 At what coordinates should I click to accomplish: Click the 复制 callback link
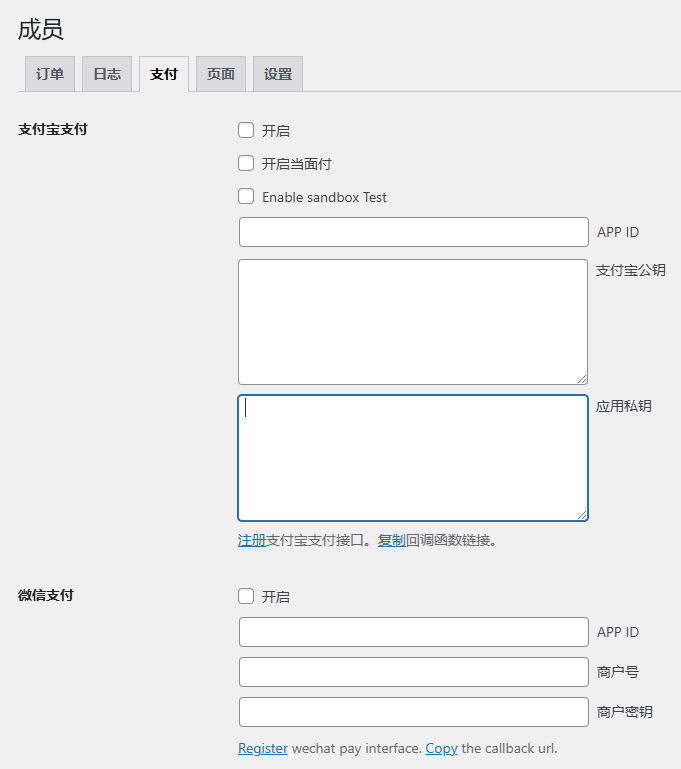point(391,540)
